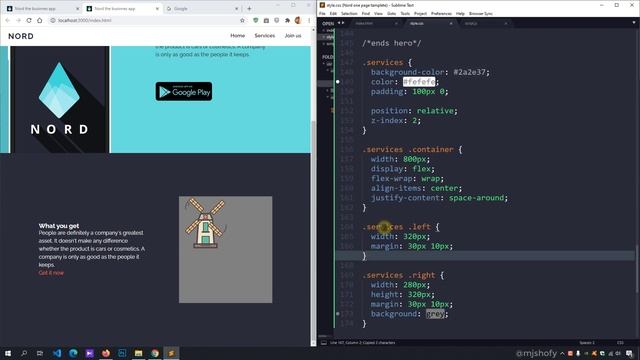
Task: Open Sublime's Project menu
Action: pyautogui.click(x=420, y=13)
